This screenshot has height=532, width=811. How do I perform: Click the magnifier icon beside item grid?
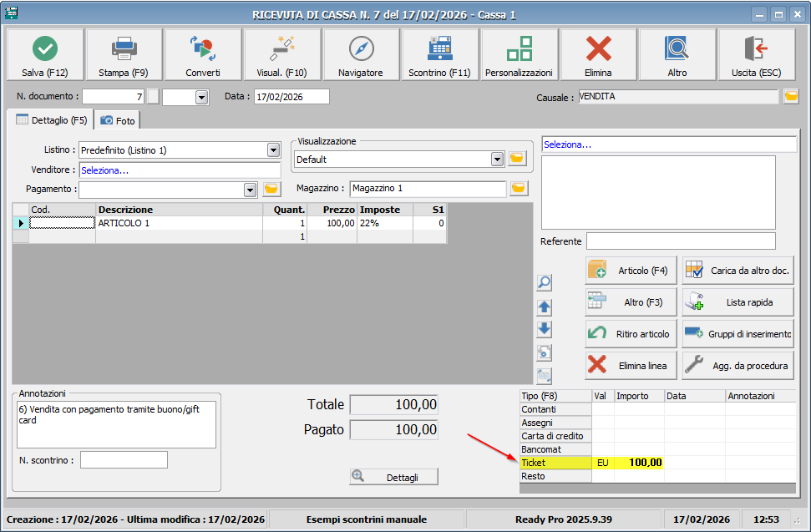click(x=544, y=283)
